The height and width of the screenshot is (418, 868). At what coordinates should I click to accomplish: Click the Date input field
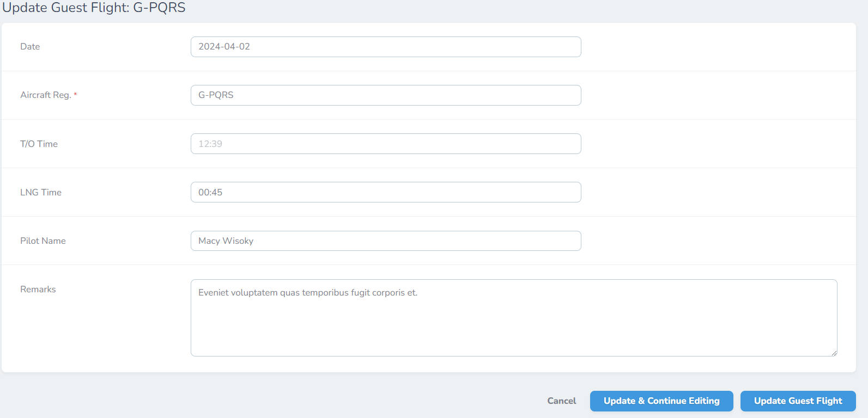(385, 47)
